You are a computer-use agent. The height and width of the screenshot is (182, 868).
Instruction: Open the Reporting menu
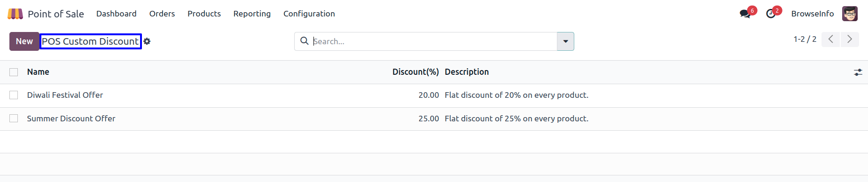pos(252,14)
